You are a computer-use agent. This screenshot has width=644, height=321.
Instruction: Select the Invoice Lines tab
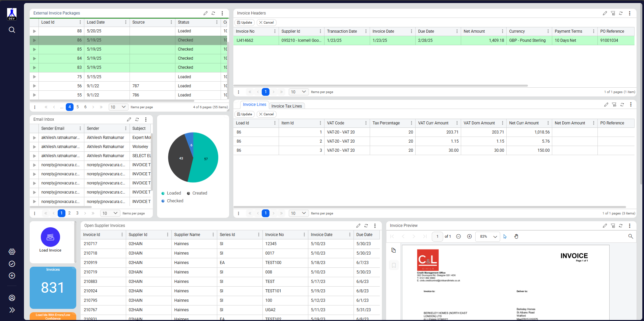(254, 105)
